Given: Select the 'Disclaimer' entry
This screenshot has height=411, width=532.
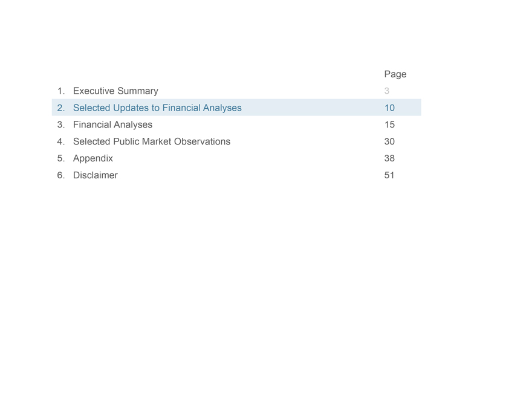Looking at the screenshot, I should coord(96,175).
